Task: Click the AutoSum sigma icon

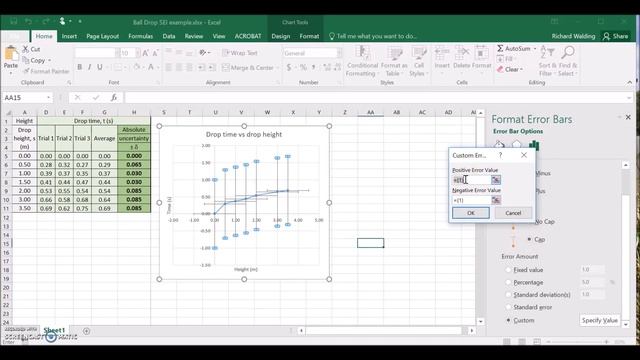Action: [500, 49]
